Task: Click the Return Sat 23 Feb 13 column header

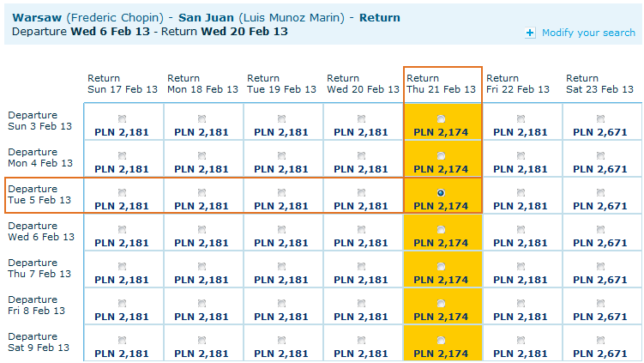Action: click(600, 83)
